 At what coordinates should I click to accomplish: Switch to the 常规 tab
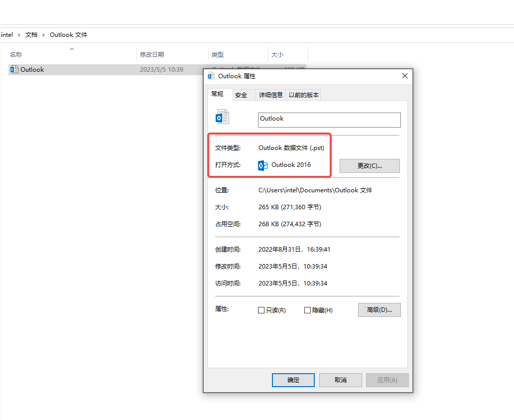220,95
